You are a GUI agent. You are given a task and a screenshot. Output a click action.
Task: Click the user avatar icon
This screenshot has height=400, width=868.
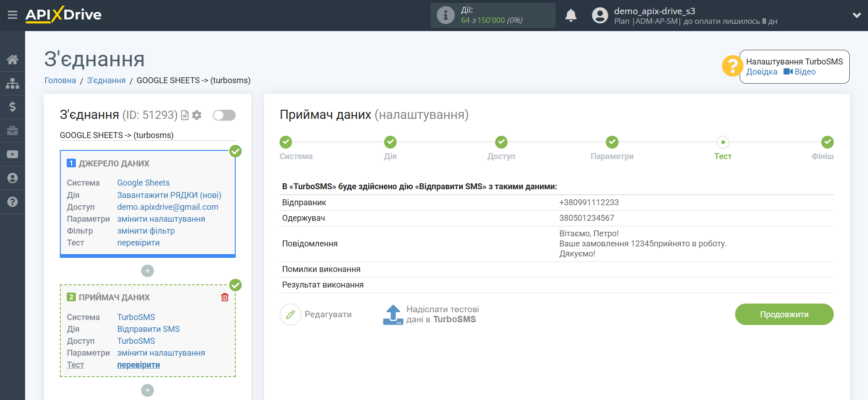pos(600,16)
